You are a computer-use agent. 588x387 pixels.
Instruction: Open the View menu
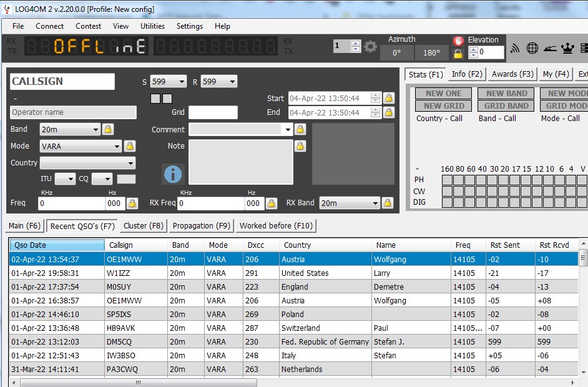[120, 26]
